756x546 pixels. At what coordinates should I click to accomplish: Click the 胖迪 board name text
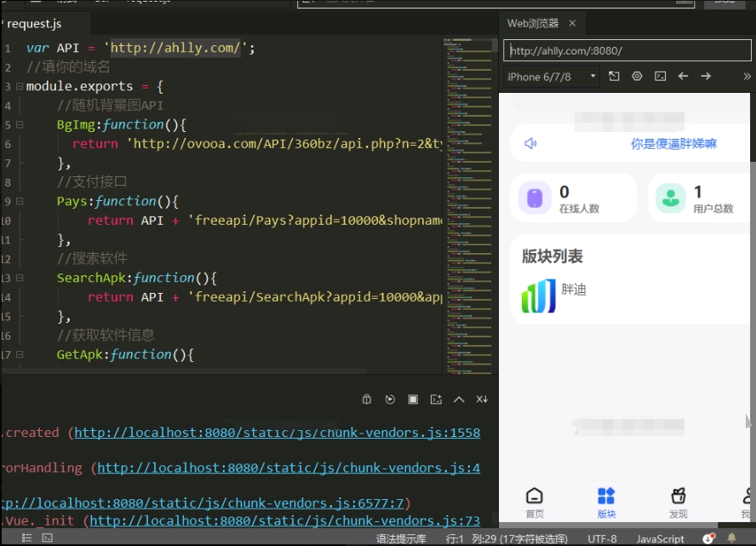click(x=574, y=290)
